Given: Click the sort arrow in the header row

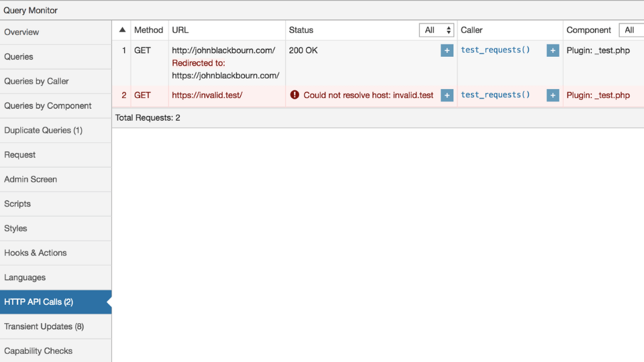Looking at the screenshot, I should 122,29.
